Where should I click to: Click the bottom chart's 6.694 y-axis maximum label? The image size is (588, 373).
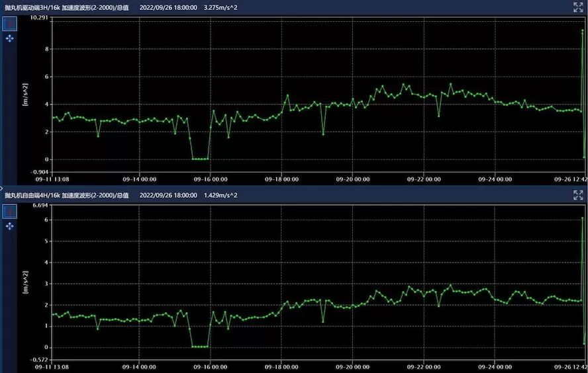pos(40,205)
